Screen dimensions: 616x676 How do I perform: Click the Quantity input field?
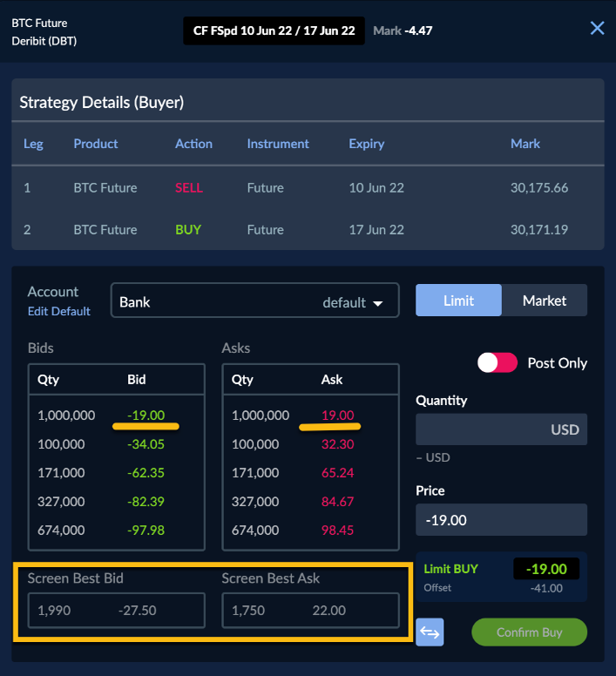(x=501, y=429)
